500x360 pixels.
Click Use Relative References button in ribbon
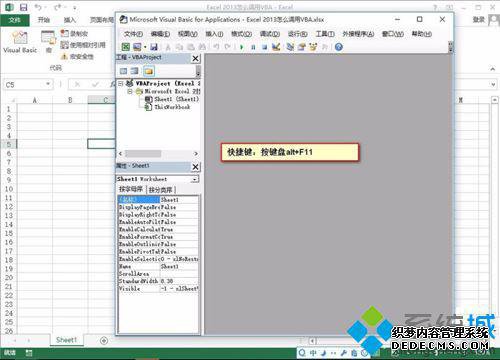(x=83, y=45)
